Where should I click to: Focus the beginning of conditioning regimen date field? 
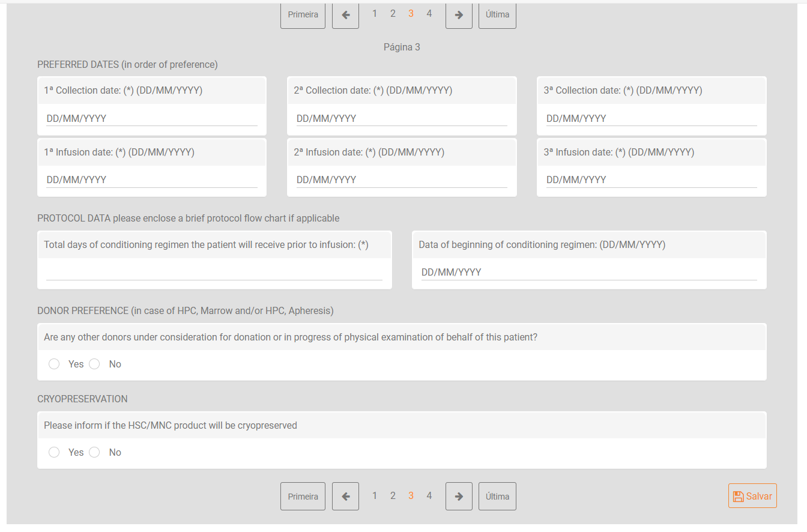588,273
